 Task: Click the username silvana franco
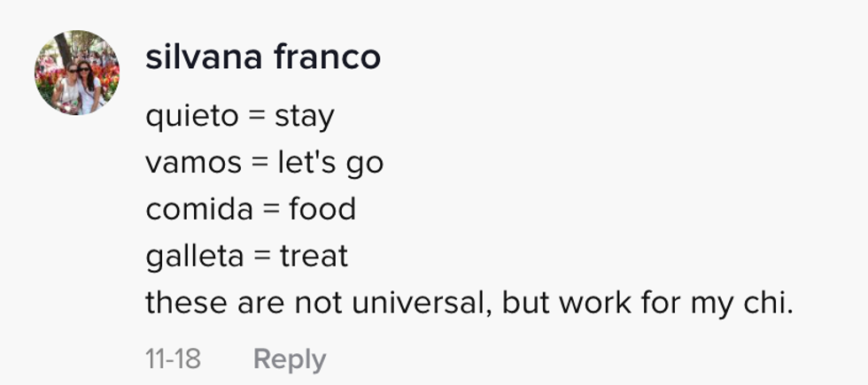pos(263,58)
